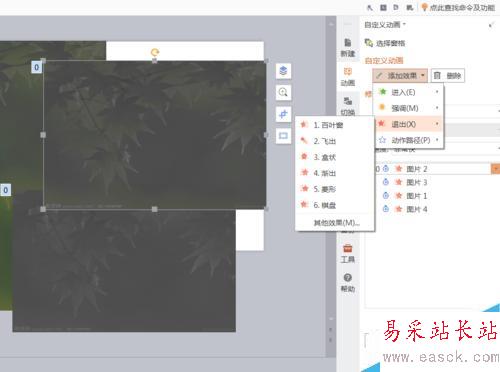Click the lightbulb command search icon

[424, 7]
